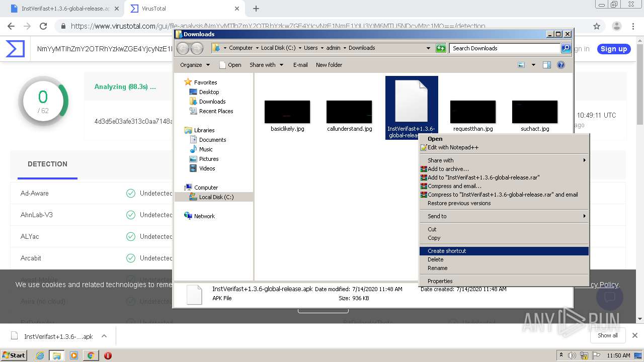Choose Compress and email... option
The height and width of the screenshot is (362, 644).
(504, 186)
